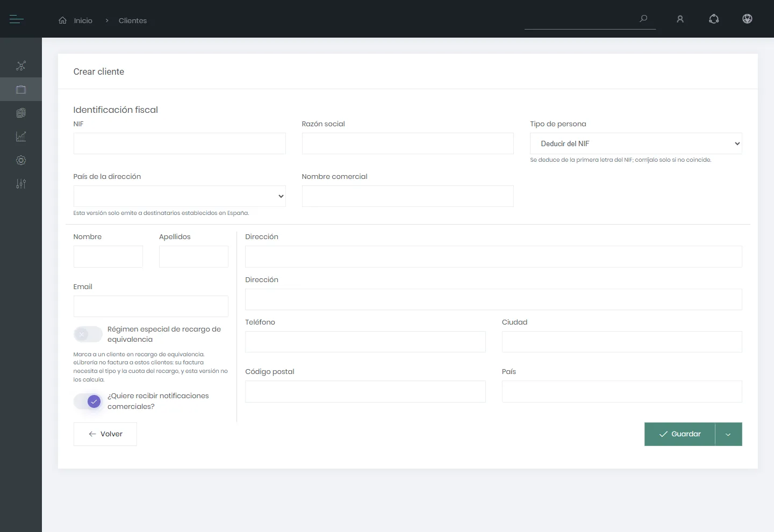
Task: Click the Guardar button
Action: pos(680,434)
